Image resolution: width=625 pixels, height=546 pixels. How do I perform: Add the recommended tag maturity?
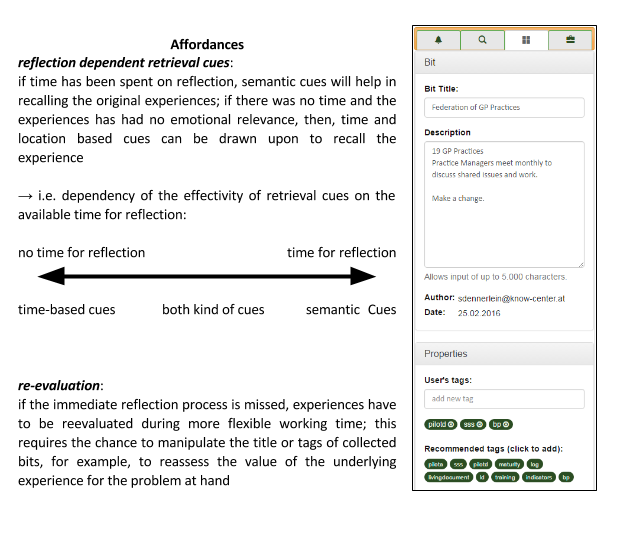(509, 464)
